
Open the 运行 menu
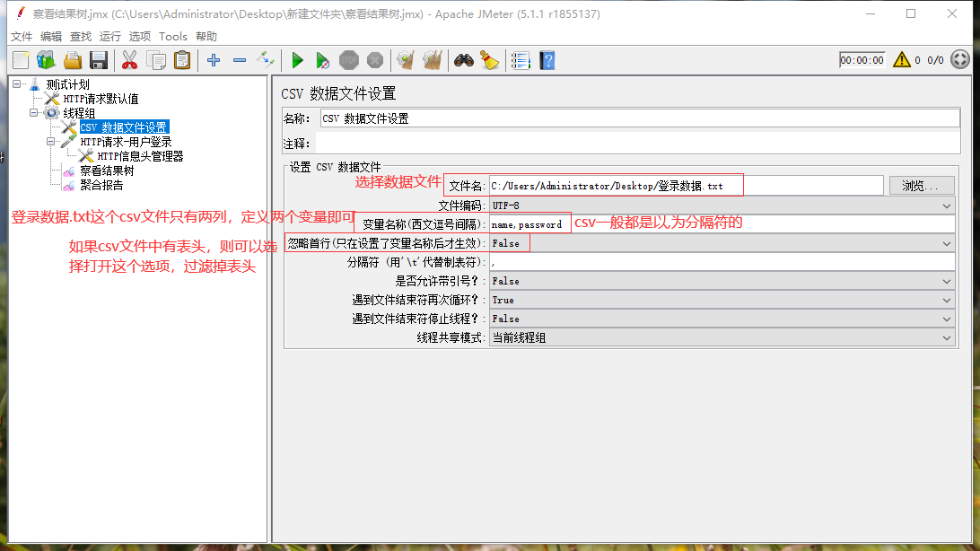coord(110,36)
